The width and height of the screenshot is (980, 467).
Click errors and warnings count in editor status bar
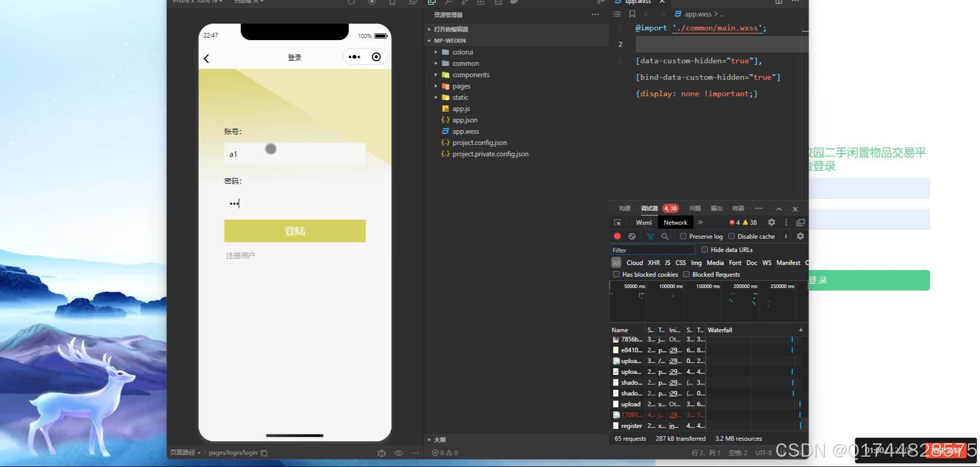tap(445, 453)
